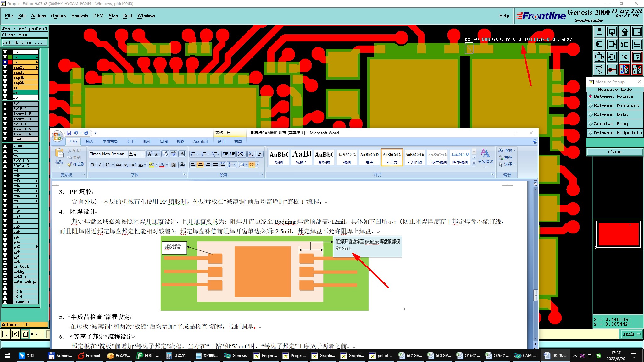Open the paste 粘贴 dropdown arrow
644x362 pixels.
(59, 167)
